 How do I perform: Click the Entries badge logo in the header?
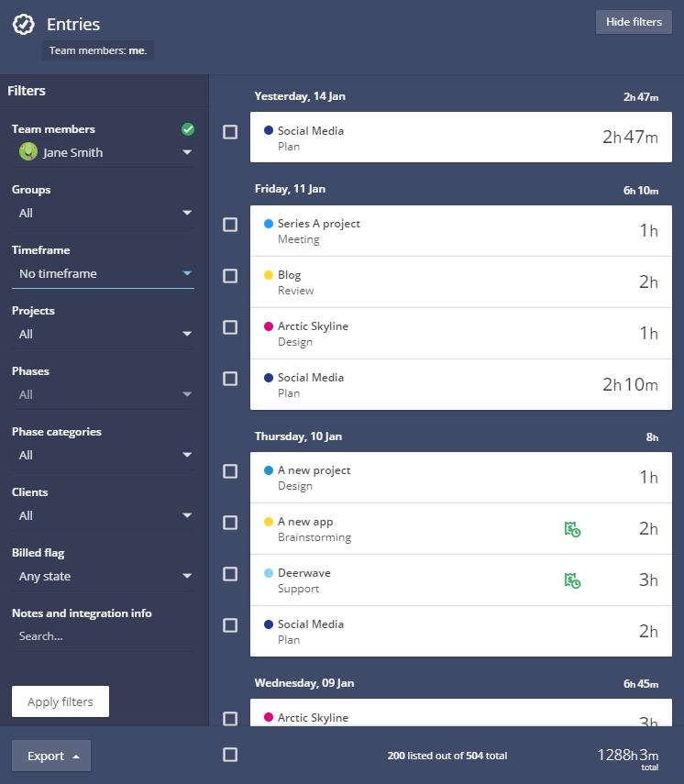pos(25,24)
